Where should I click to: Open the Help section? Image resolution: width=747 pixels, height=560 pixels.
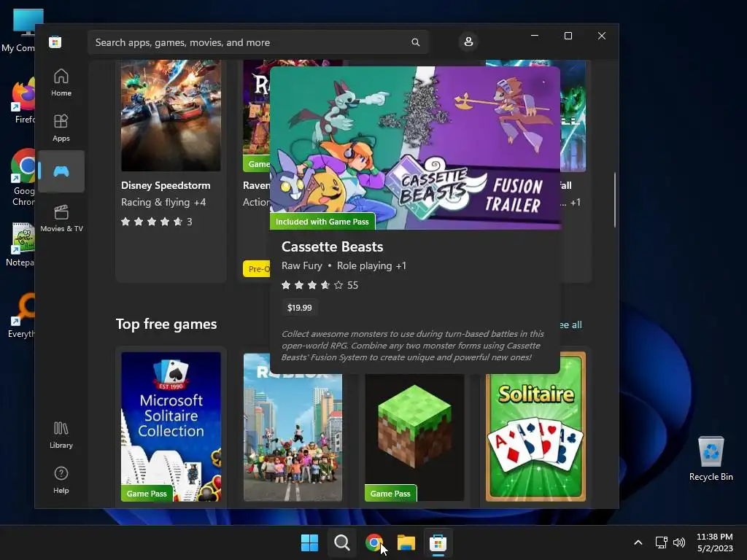click(x=61, y=480)
